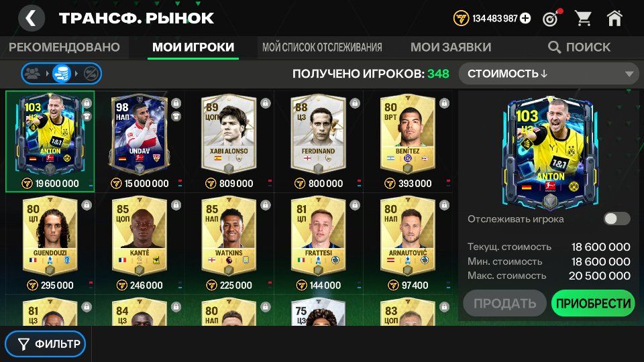Select the untradeable filter toggle
The image size is (644, 362).
point(90,74)
